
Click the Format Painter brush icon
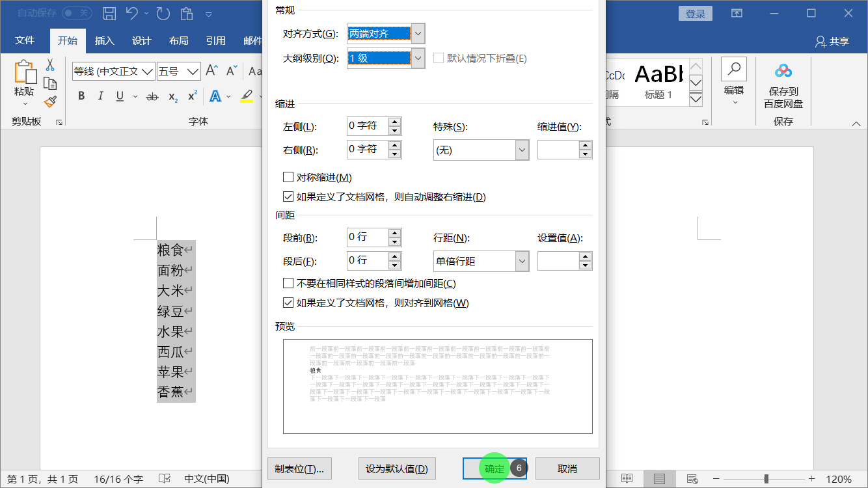[50, 101]
